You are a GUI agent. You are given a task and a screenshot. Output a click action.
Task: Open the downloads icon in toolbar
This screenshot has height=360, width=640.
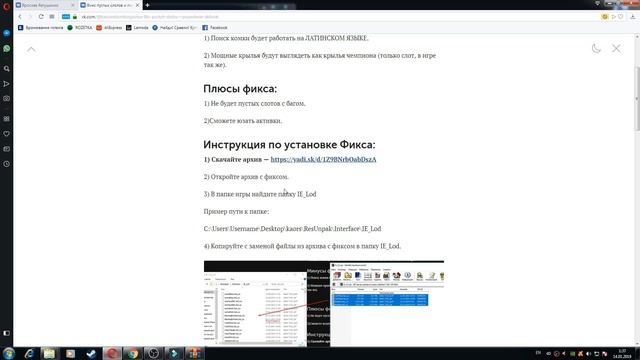point(633,17)
